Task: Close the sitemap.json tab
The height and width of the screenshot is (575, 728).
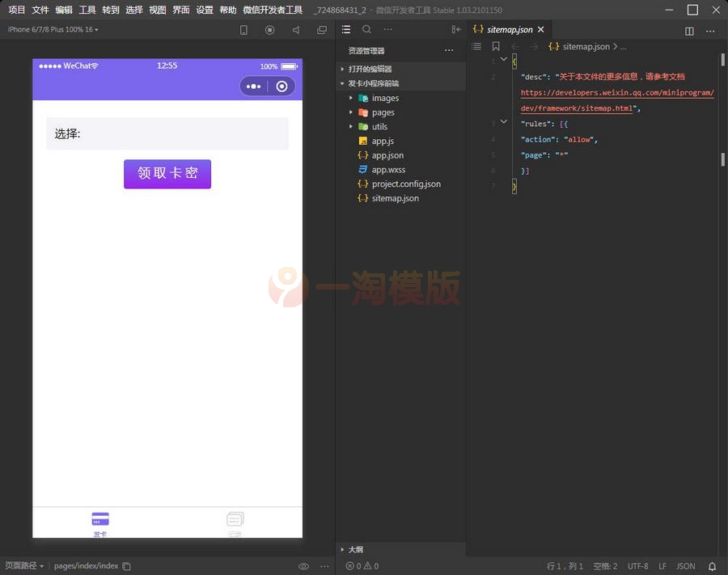Action: click(x=541, y=30)
